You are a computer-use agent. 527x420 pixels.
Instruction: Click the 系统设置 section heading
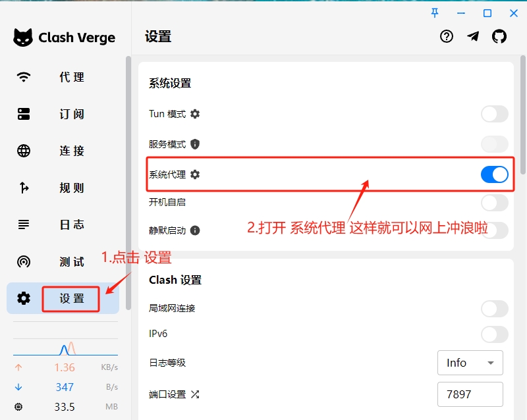coord(170,83)
